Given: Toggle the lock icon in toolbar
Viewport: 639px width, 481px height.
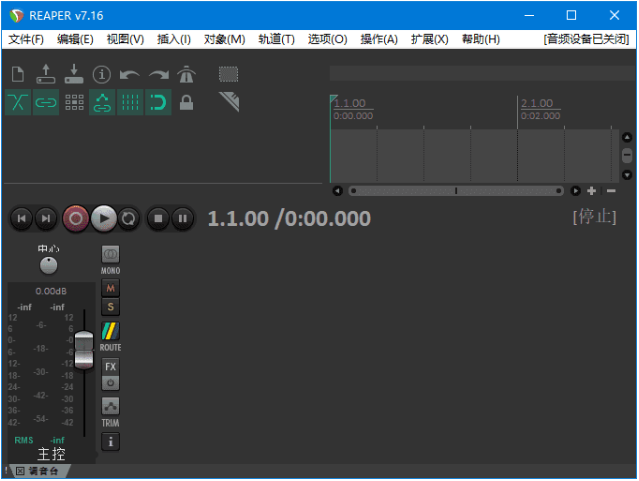Looking at the screenshot, I should [x=187, y=102].
